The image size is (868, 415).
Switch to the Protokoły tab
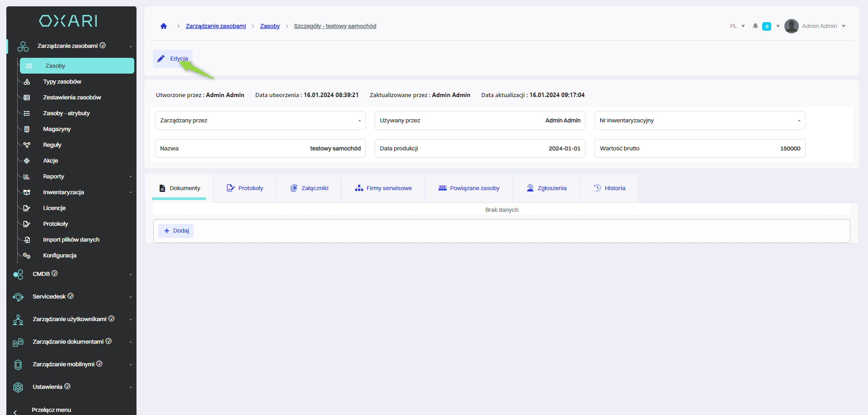coord(245,188)
